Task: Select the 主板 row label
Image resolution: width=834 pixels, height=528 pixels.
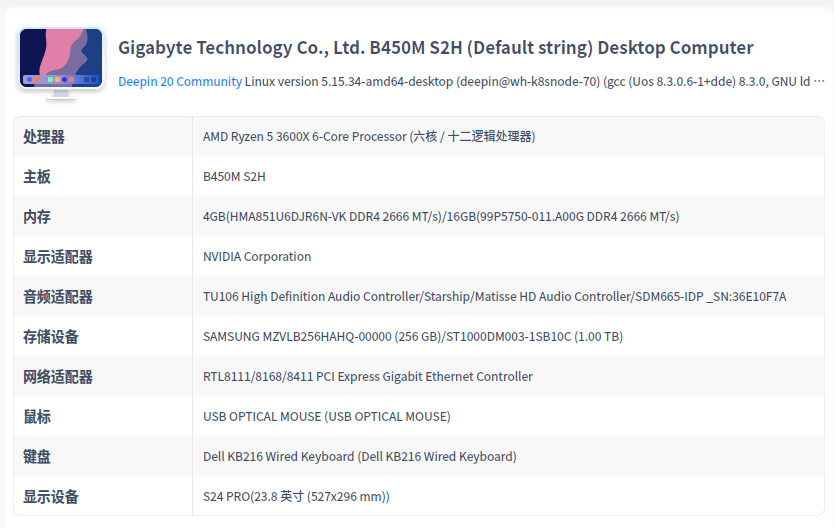Action: 37,177
